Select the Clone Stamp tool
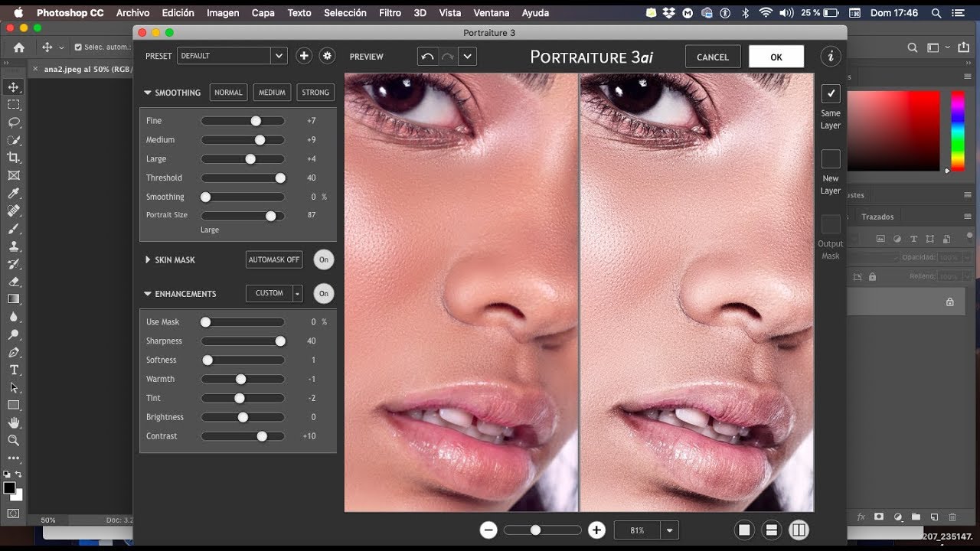Viewport: 980px width, 551px height. point(14,246)
